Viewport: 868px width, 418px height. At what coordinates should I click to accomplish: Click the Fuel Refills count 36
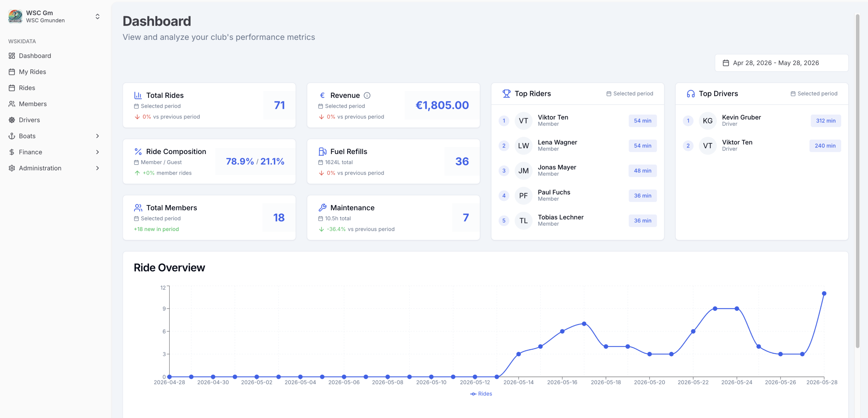[462, 161]
